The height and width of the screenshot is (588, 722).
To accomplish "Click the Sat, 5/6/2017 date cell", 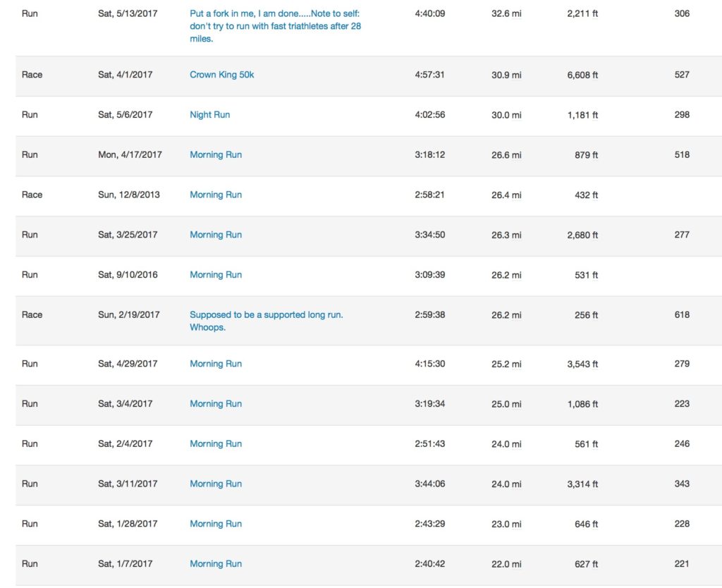I will 126,115.
